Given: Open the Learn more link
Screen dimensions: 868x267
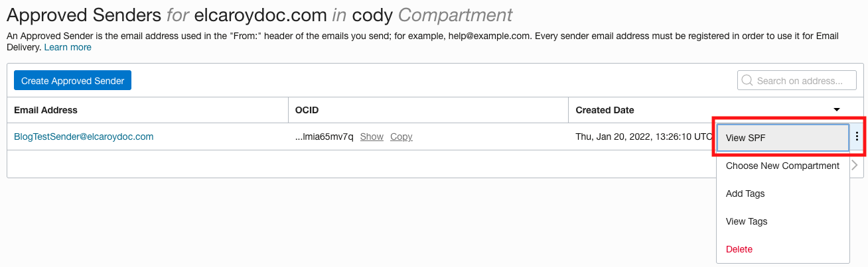Looking at the screenshot, I should [68, 47].
